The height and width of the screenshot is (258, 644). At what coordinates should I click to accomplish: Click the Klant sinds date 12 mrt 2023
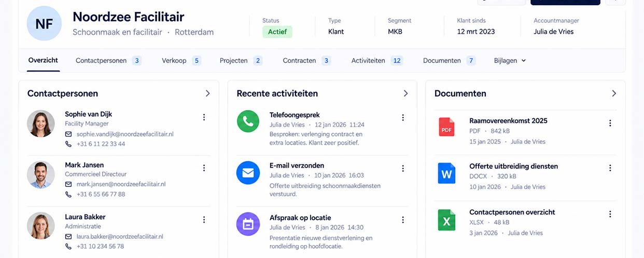476,32
